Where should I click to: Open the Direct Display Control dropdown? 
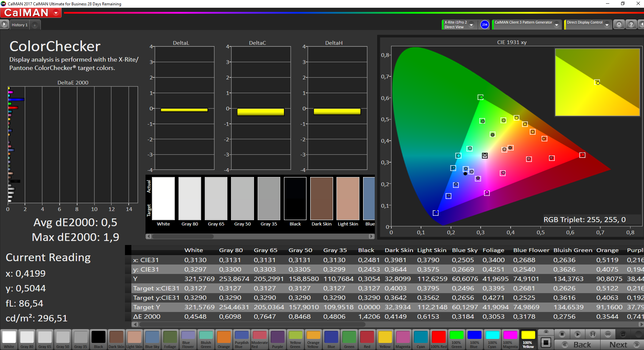[607, 25]
